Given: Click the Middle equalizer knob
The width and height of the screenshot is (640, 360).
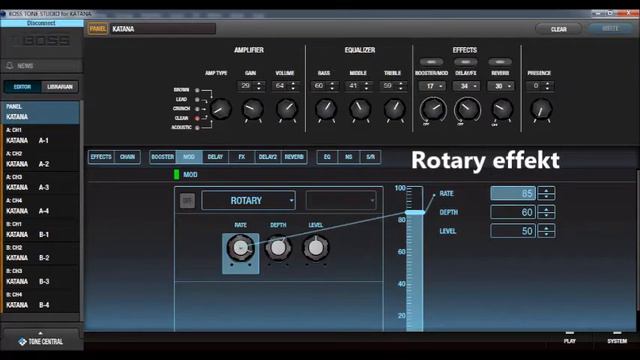Looking at the screenshot, I should [360, 109].
